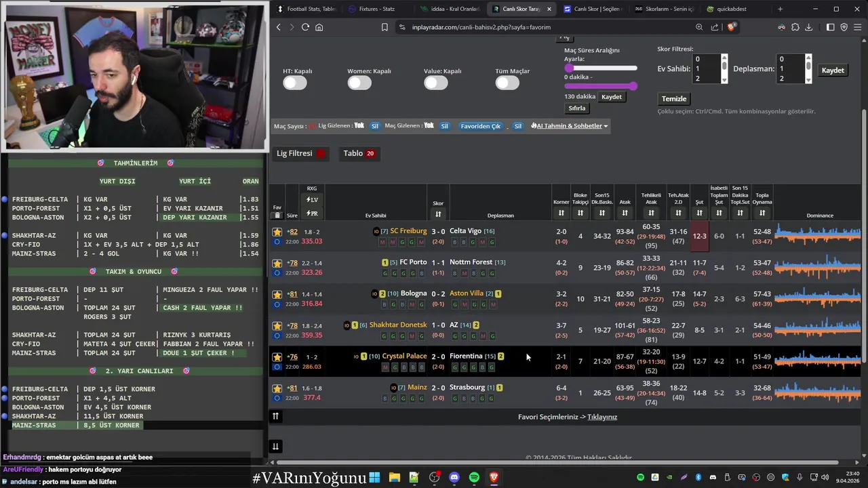Open Brave Shields lion icon
This screenshot has width=868, height=488.
(731, 27)
